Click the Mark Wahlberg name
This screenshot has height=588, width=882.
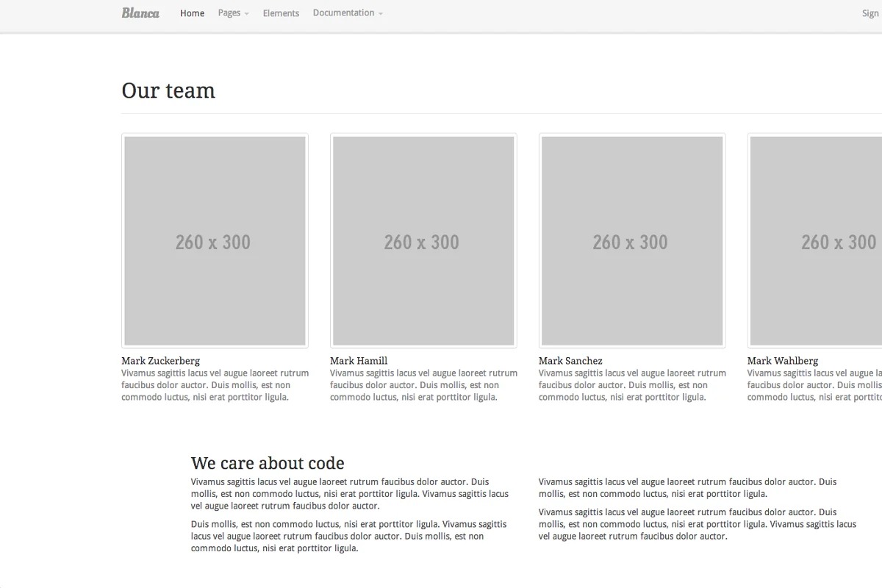click(x=783, y=361)
